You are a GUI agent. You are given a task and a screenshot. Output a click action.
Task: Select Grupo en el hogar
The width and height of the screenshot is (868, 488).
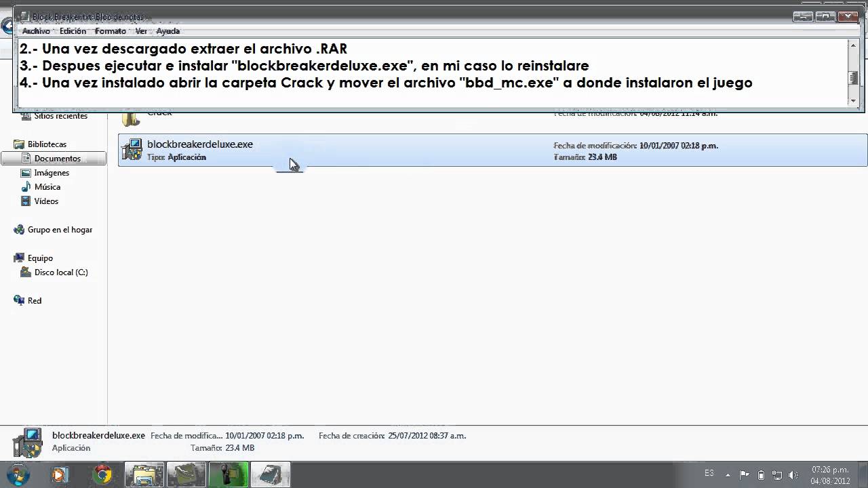pyautogui.click(x=60, y=230)
